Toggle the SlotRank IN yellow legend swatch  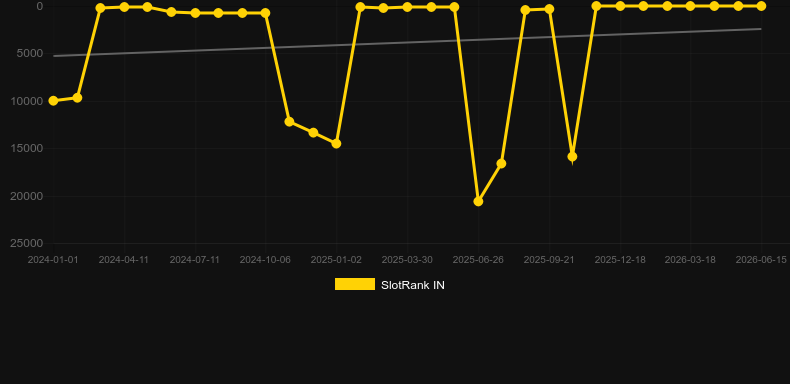pos(355,284)
